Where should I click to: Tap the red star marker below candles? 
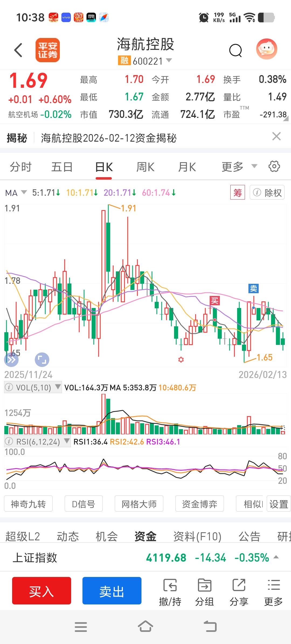[x=181, y=359]
